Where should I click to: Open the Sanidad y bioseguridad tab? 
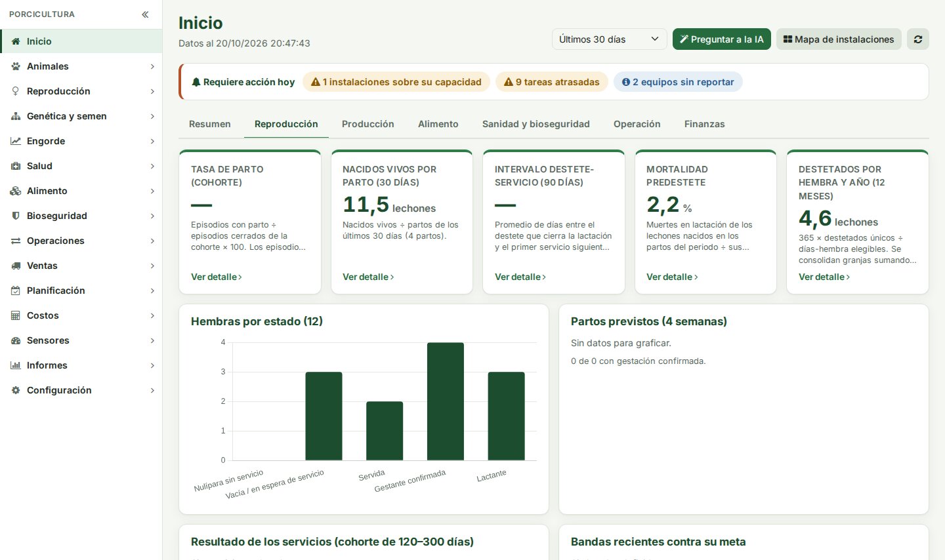coord(536,124)
